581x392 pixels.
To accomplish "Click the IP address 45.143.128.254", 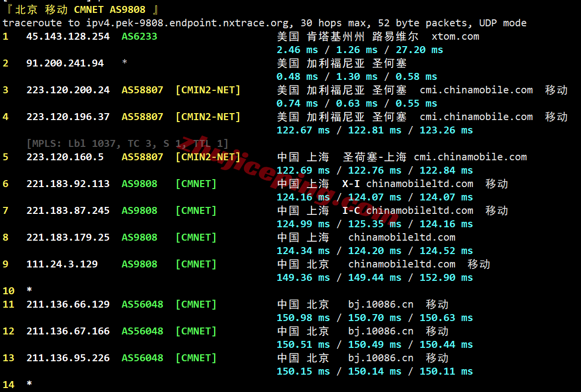I will [x=68, y=36].
